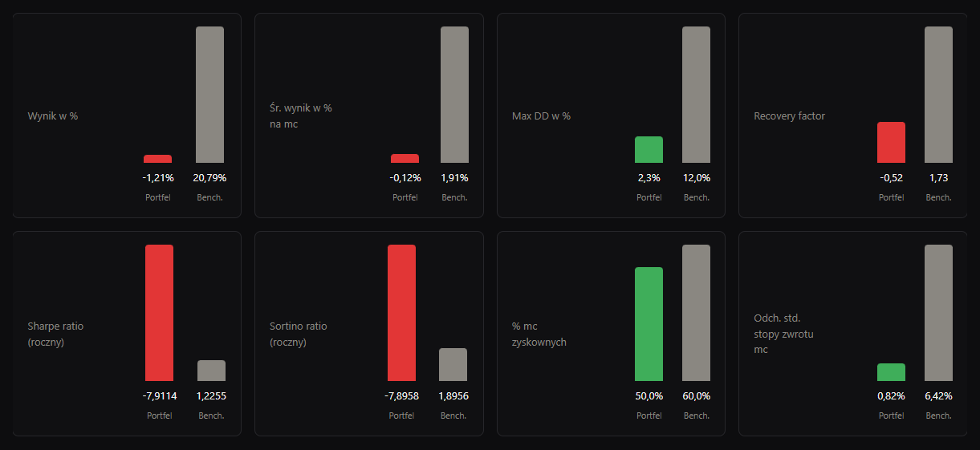Select the Sharpe ratio (roczny) label
Image resolution: width=980 pixels, height=450 pixels.
[55, 334]
